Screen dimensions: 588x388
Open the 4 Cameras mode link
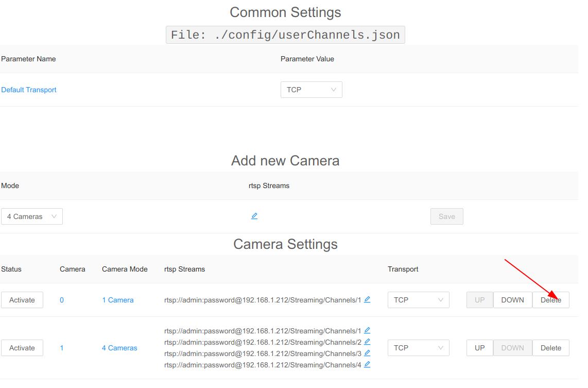click(119, 348)
